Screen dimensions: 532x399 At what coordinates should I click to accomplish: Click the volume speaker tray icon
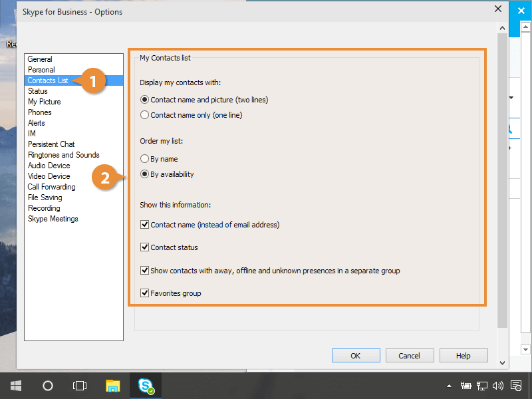497,385
